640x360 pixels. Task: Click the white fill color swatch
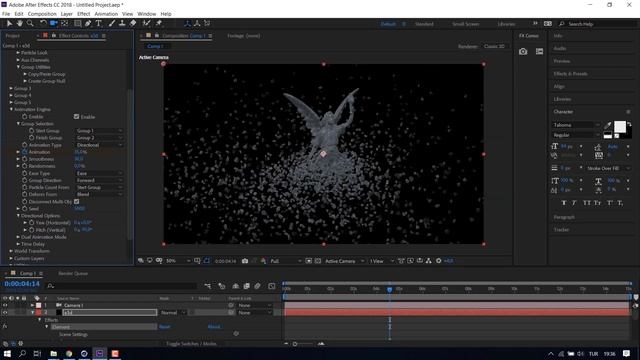(620, 127)
